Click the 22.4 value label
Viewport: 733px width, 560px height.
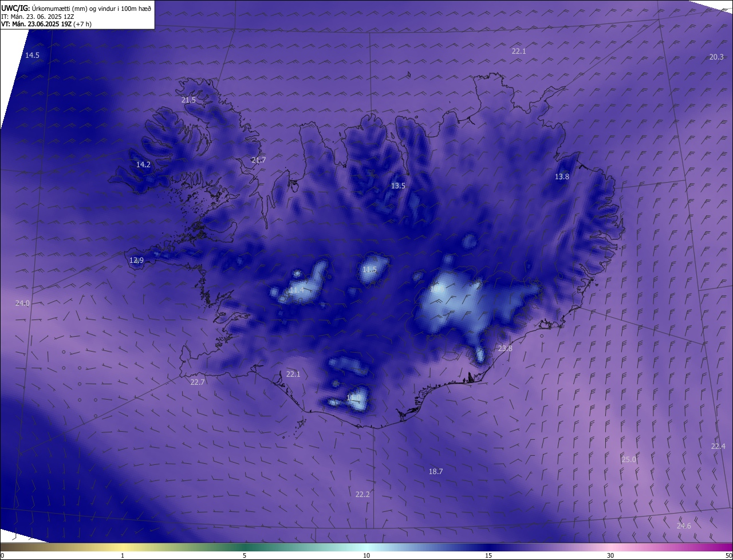tap(718, 446)
